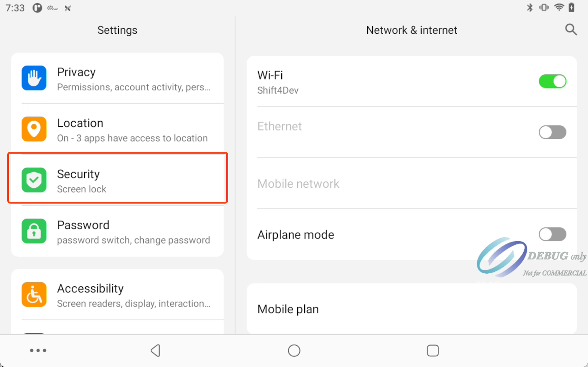
Task: Tap the green Security shield icon
Action: (x=34, y=180)
